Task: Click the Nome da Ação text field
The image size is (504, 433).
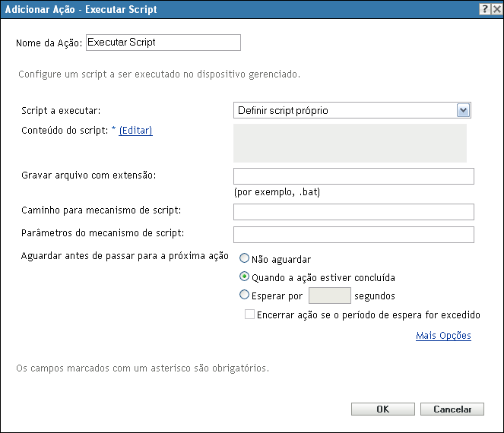Action: (163, 43)
